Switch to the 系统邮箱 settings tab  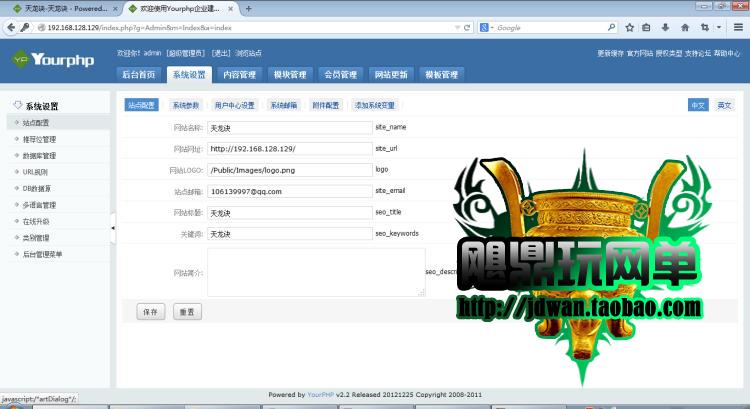click(283, 105)
